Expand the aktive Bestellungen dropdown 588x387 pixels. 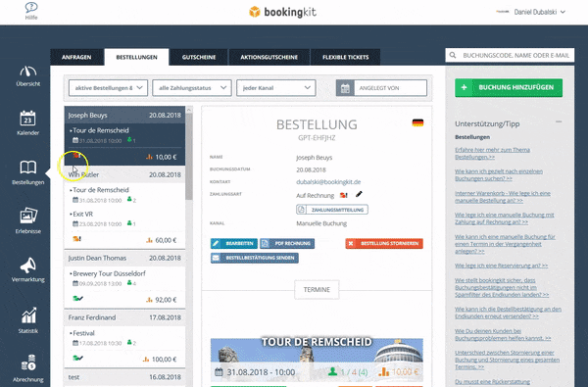click(x=108, y=88)
